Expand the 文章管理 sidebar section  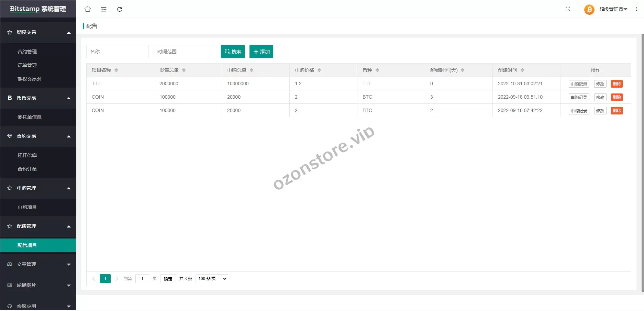(38, 264)
